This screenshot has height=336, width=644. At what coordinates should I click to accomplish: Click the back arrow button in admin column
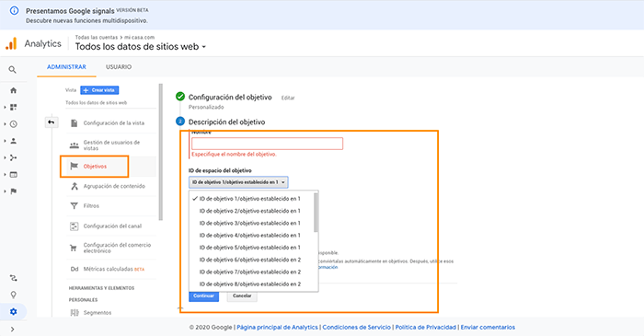click(52, 122)
